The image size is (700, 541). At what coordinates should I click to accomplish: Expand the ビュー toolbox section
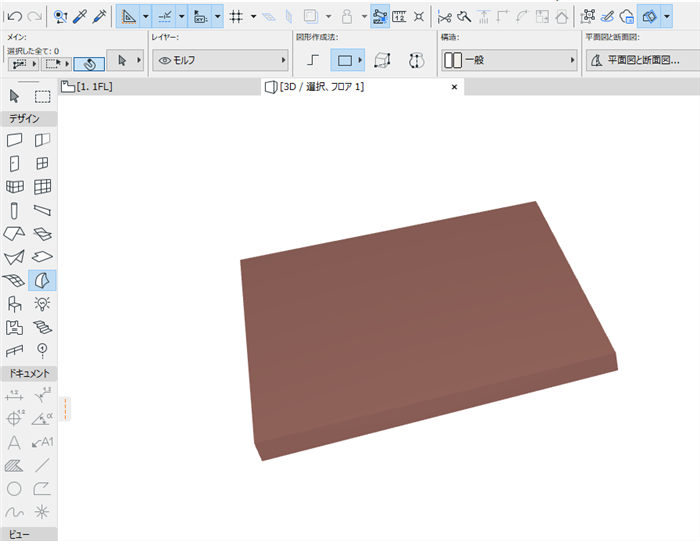29,534
